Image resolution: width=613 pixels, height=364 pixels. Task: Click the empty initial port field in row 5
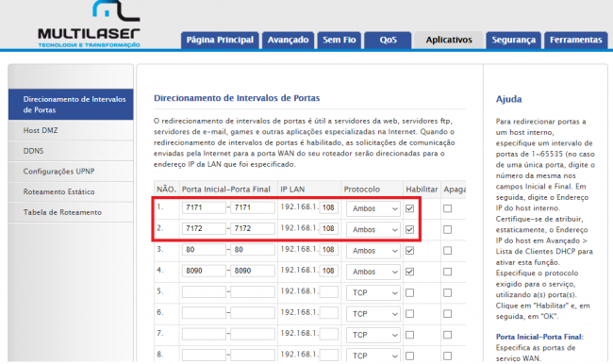[x=204, y=291]
